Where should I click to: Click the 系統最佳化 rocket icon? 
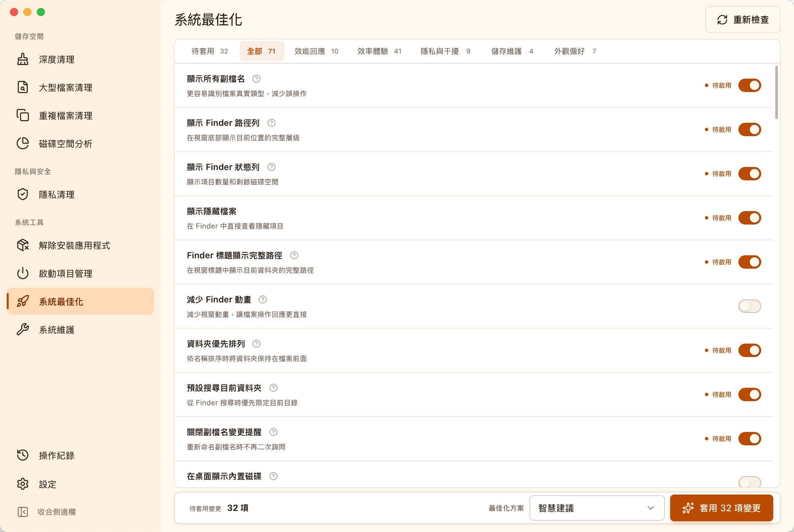[23, 301]
